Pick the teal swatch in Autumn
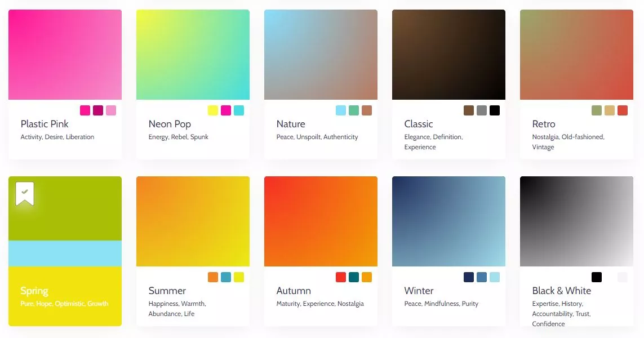This screenshot has width=644, height=338. coord(354,277)
